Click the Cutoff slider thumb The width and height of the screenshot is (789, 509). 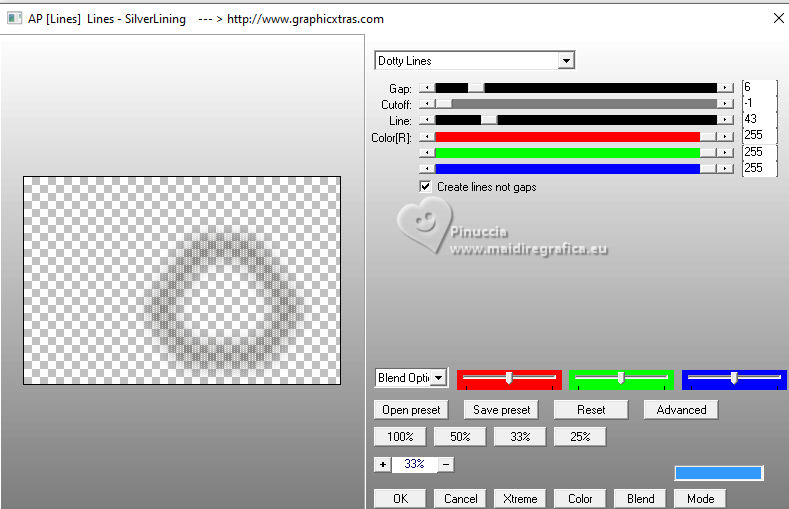(444, 104)
